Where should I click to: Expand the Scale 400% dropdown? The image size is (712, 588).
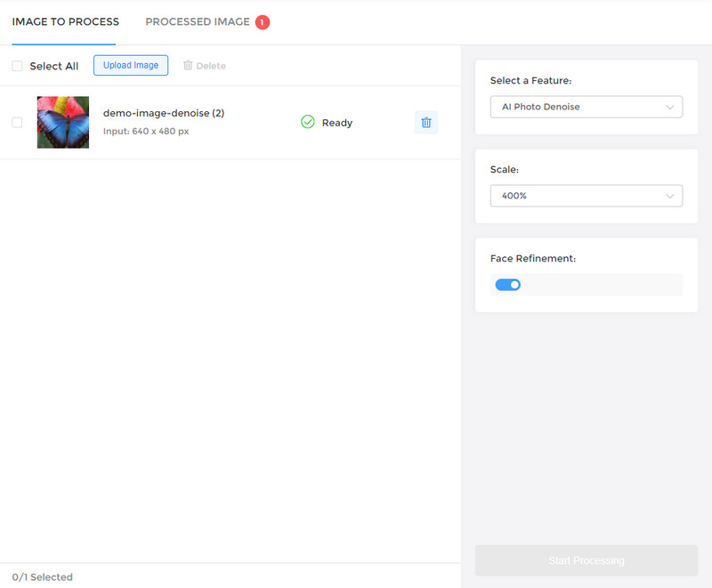(587, 196)
